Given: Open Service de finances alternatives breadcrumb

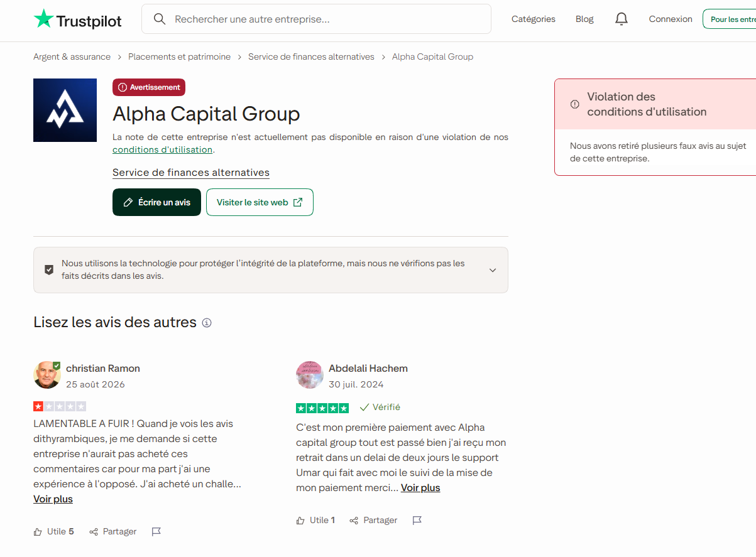Looking at the screenshot, I should coord(311,57).
